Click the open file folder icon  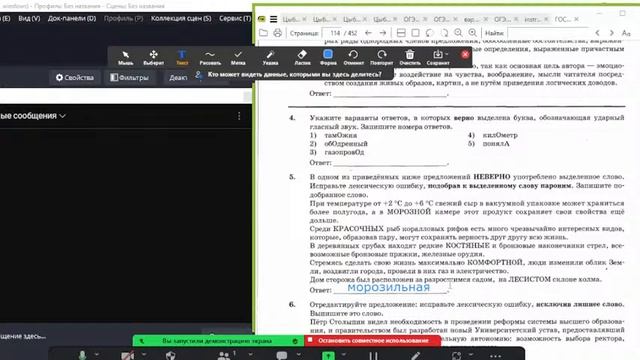click(264, 33)
